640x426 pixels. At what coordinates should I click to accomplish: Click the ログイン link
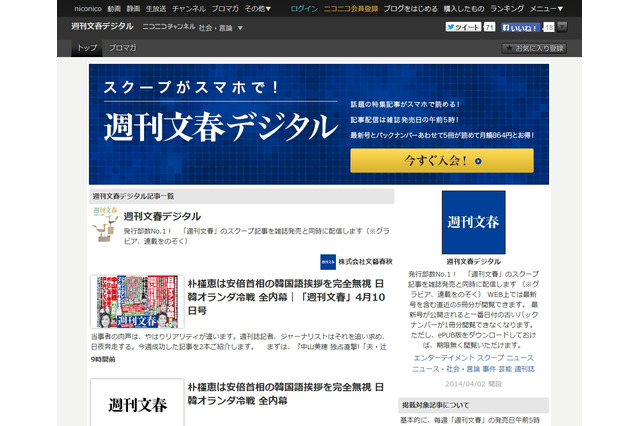click(x=304, y=9)
